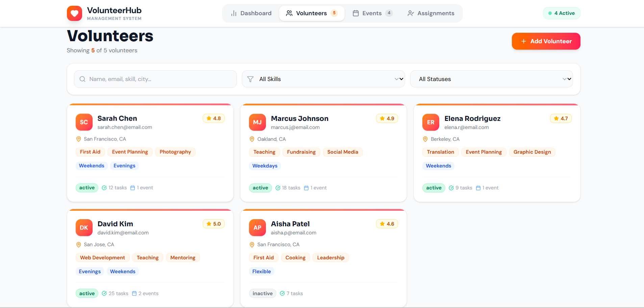
Task: Click David Kim's DK avatar icon
Action: point(84,228)
